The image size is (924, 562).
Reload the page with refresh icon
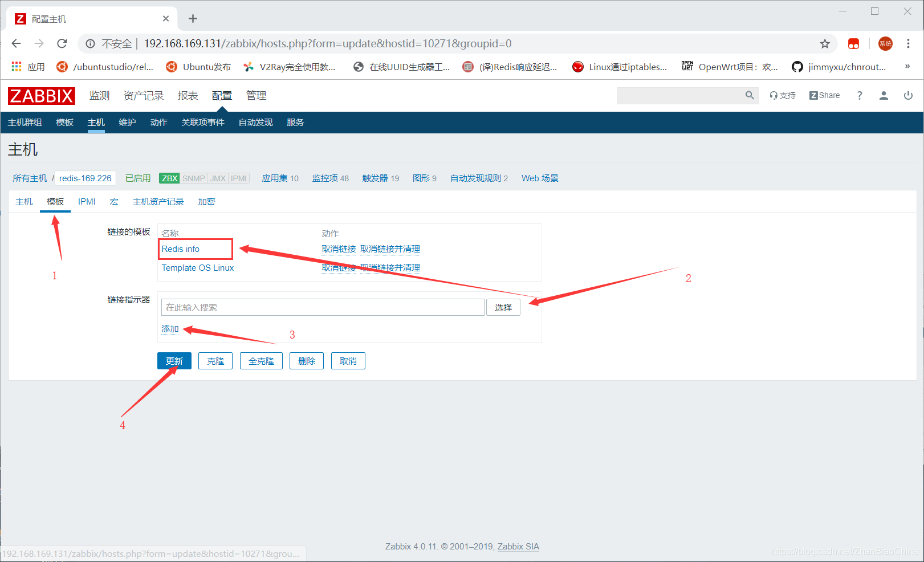(62, 43)
